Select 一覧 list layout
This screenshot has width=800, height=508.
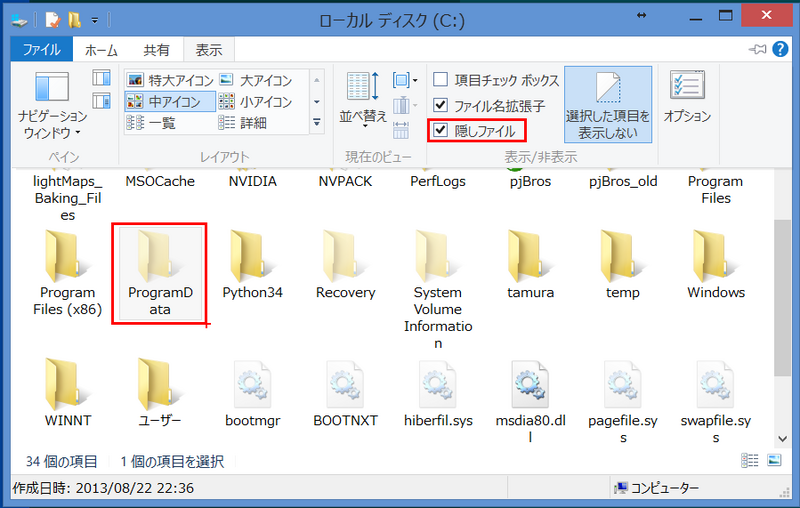point(151,123)
